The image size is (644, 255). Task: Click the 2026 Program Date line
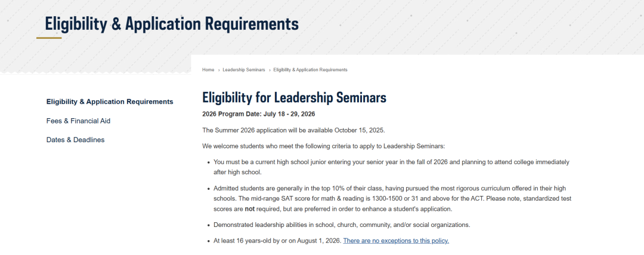[258, 114]
